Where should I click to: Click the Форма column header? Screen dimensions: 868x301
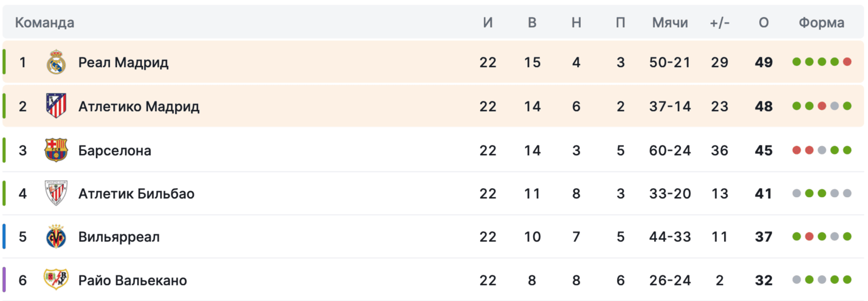[x=821, y=23]
